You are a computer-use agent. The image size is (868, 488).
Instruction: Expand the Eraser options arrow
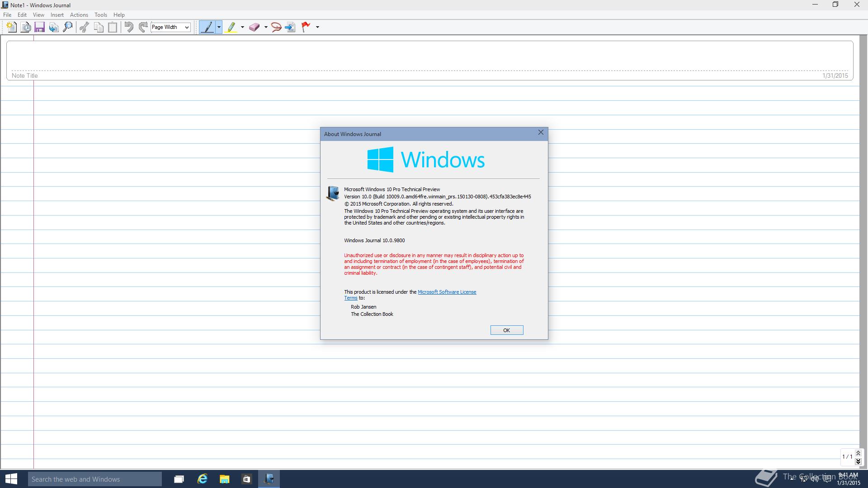(266, 27)
